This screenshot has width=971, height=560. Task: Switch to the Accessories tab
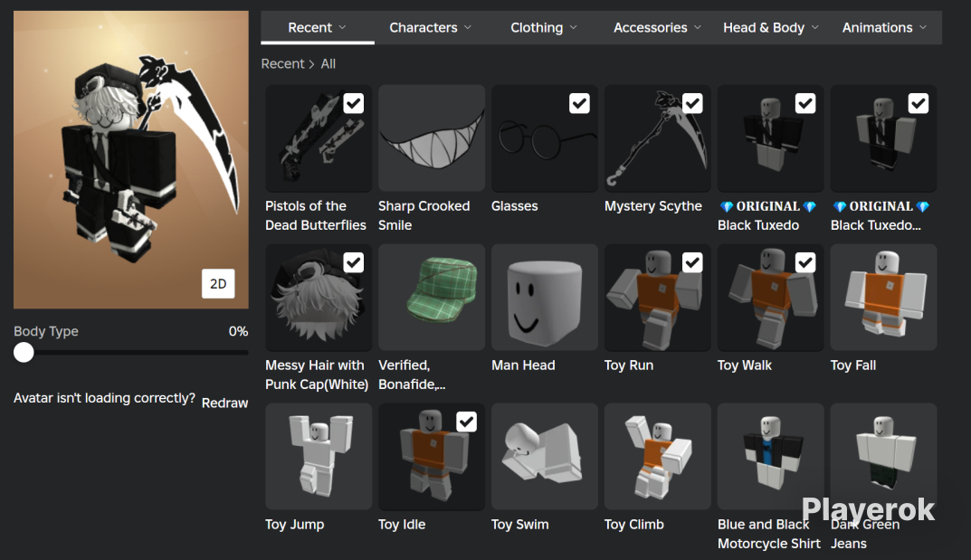pos(656,27)
